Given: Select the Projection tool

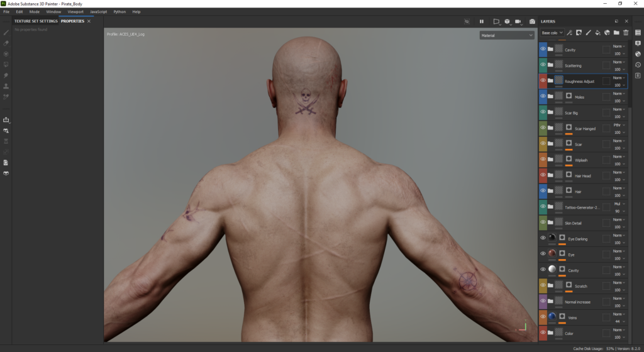Looking at the screenshot, I should point(6,54).
